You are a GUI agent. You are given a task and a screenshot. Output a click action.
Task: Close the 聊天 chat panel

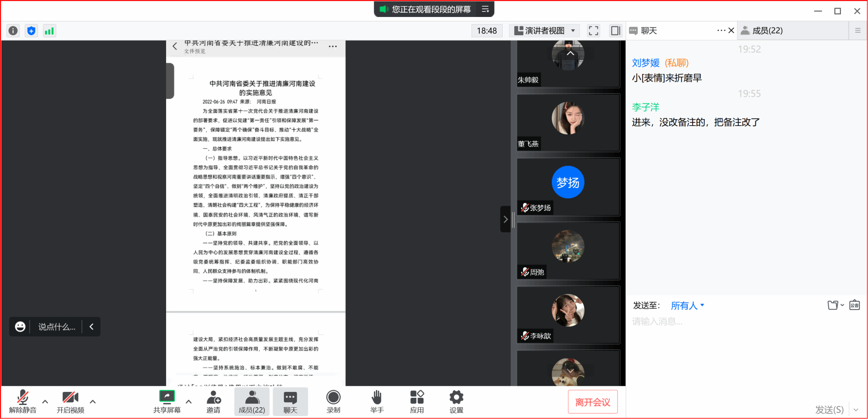coord(731,31)
